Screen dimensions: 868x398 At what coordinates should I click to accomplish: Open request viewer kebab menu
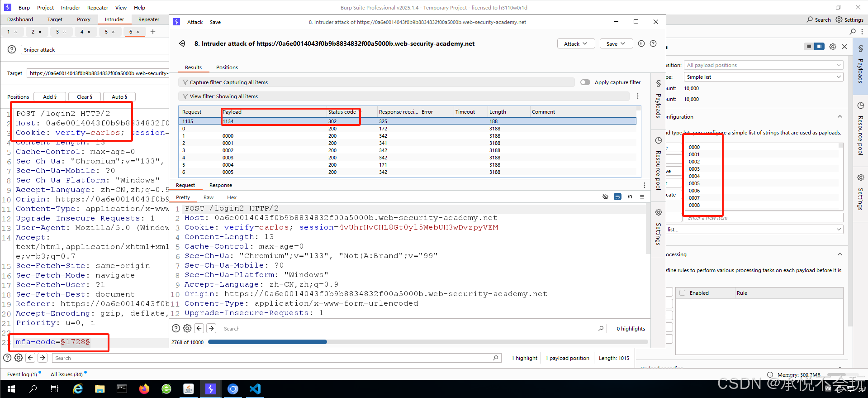point(645,185)
